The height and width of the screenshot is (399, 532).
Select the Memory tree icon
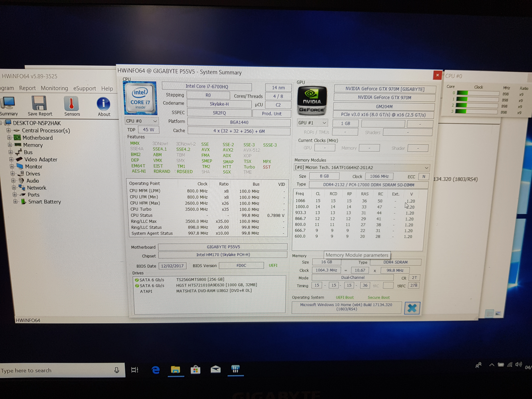click(x=18, y=145)
